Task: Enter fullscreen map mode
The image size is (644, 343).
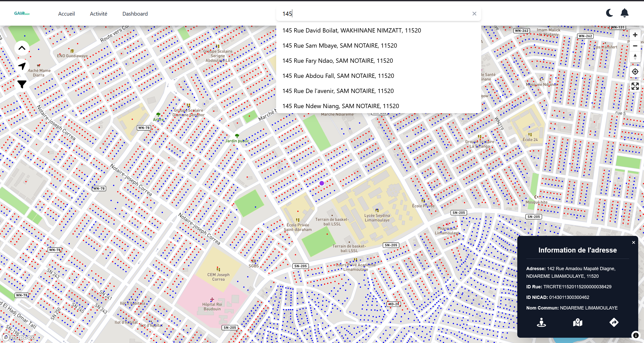Action: 635,86
